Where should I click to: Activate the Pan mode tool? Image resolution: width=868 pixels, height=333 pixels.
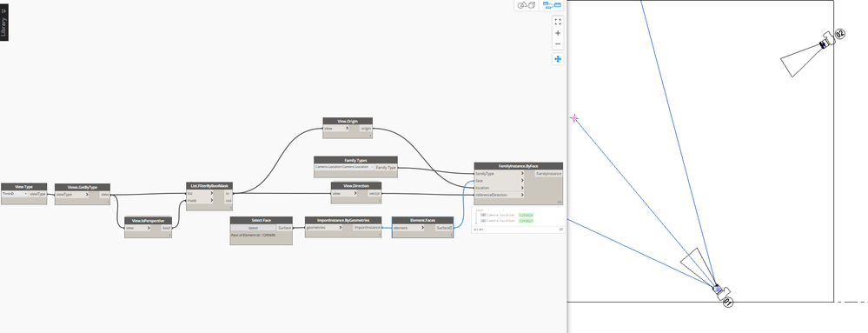[x=558, y=59]
